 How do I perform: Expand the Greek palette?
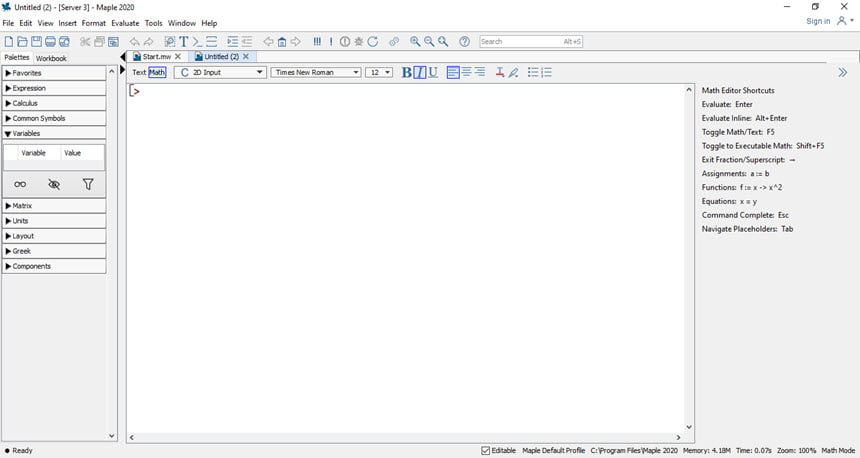click(x=54, y=251)
